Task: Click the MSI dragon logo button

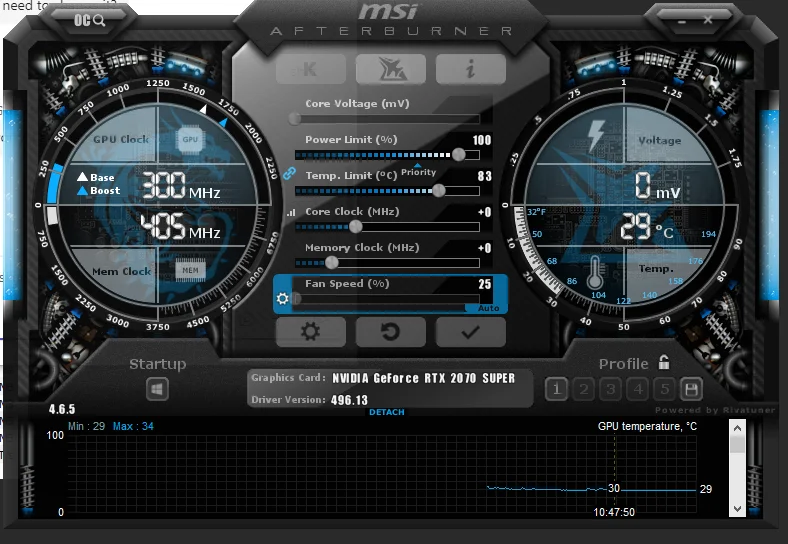Action: click(x=390, y=69)
